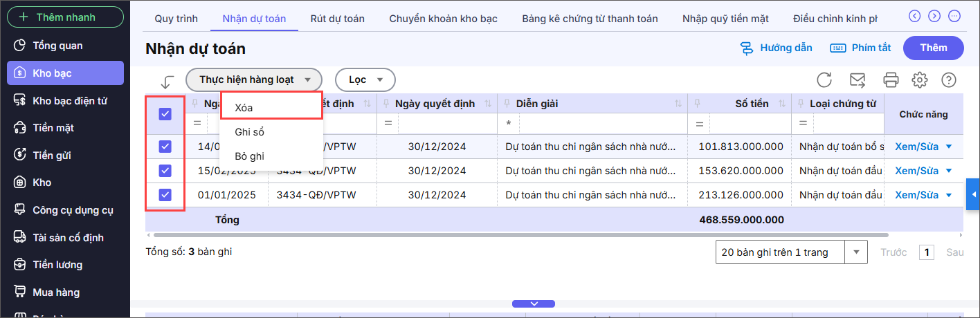This screenshot has width=980, height=318.
Task: Click the send email icon
Action: 857,80
